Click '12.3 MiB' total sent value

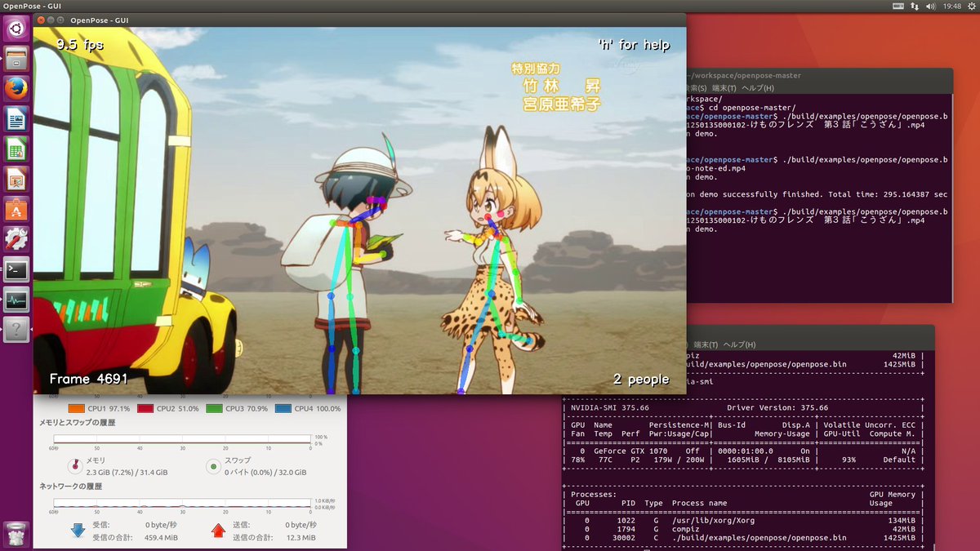point(300,538)
